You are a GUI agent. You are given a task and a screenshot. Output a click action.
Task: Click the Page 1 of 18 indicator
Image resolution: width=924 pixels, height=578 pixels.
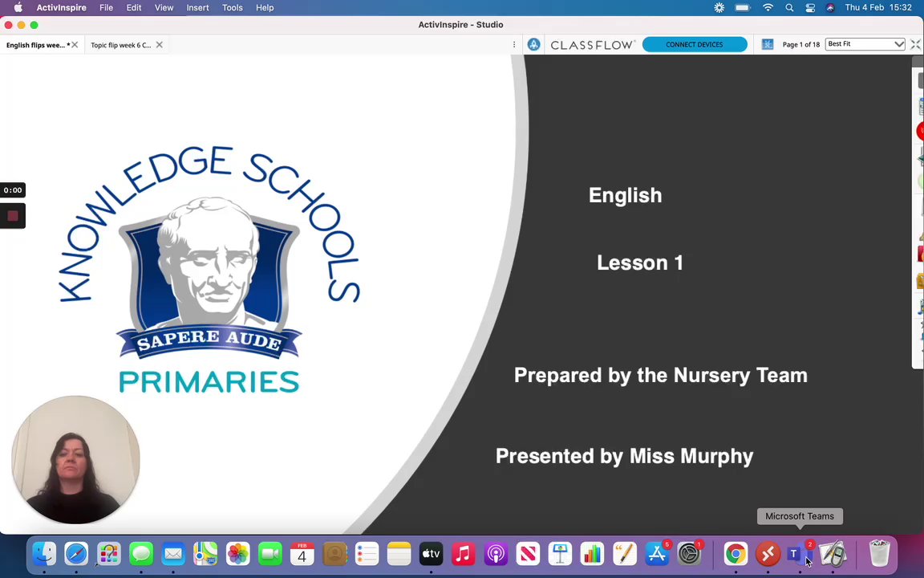coord(800,45)
